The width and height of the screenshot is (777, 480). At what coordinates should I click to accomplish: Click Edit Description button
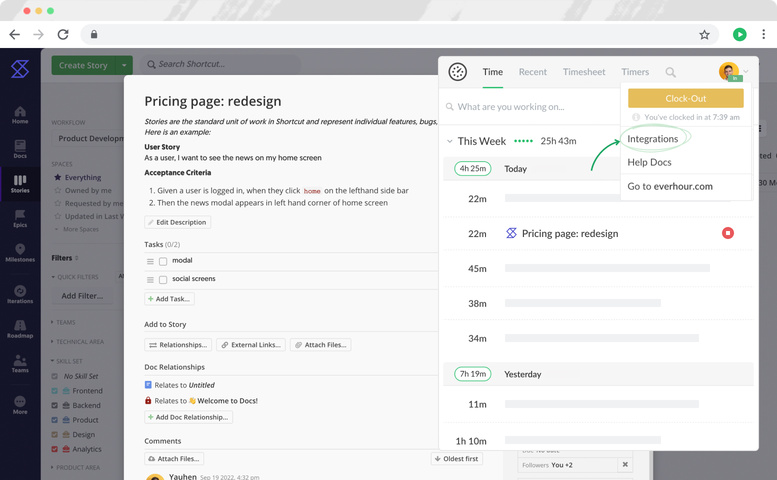click(177, 222)
